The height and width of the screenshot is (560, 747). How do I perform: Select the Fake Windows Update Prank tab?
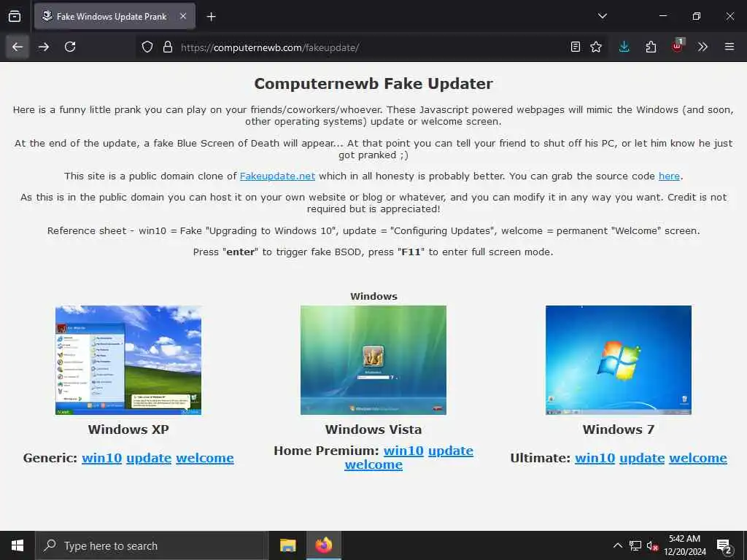click(x=115, y=16)
